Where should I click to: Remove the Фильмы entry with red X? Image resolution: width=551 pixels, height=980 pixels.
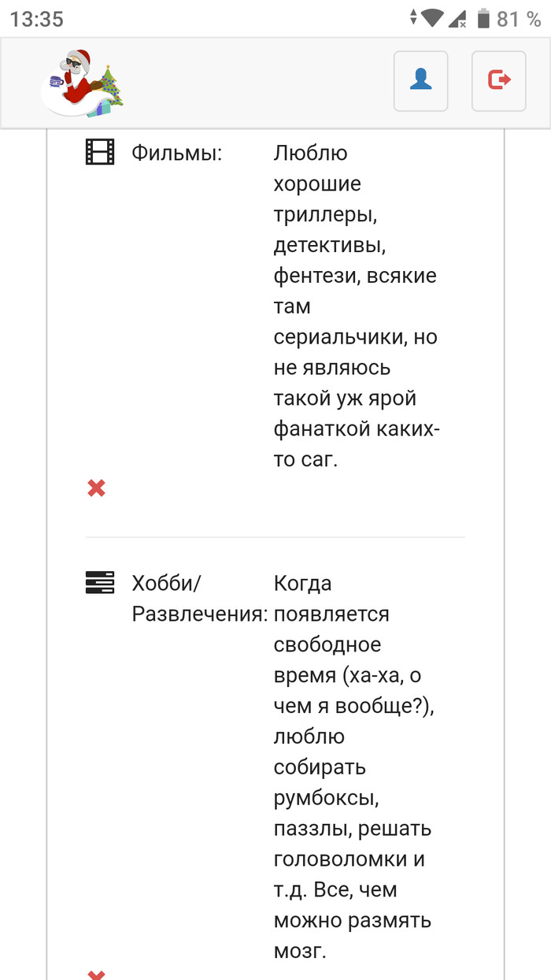96,488
